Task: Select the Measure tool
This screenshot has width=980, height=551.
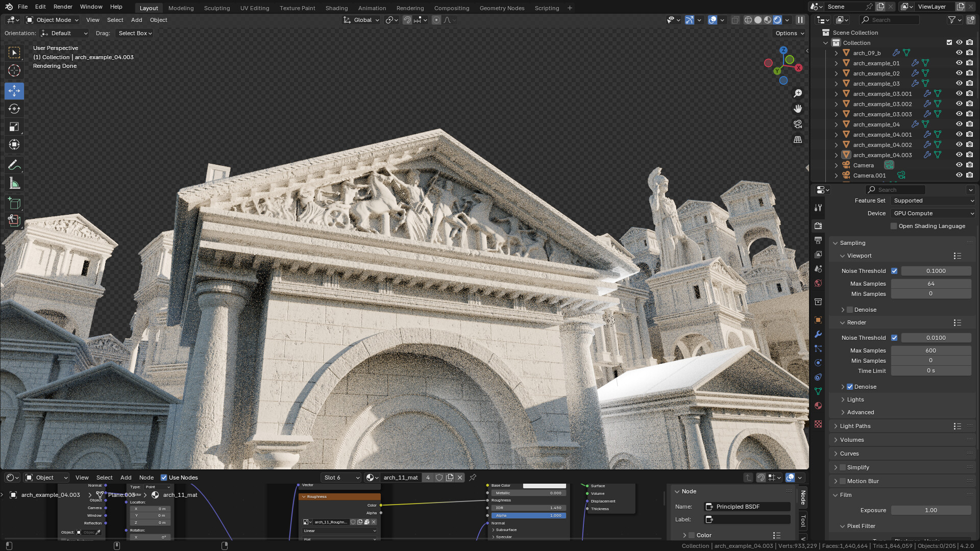Action: pyautogui.click(x=14, y=183)
